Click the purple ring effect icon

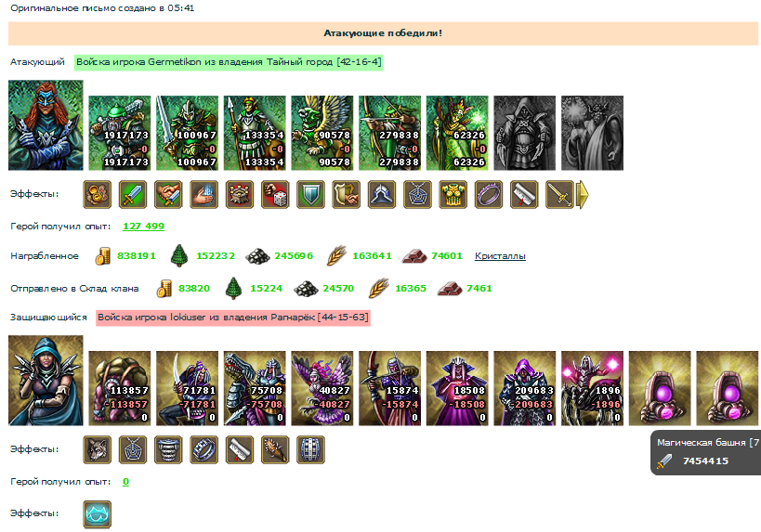[x=488, y=194]
